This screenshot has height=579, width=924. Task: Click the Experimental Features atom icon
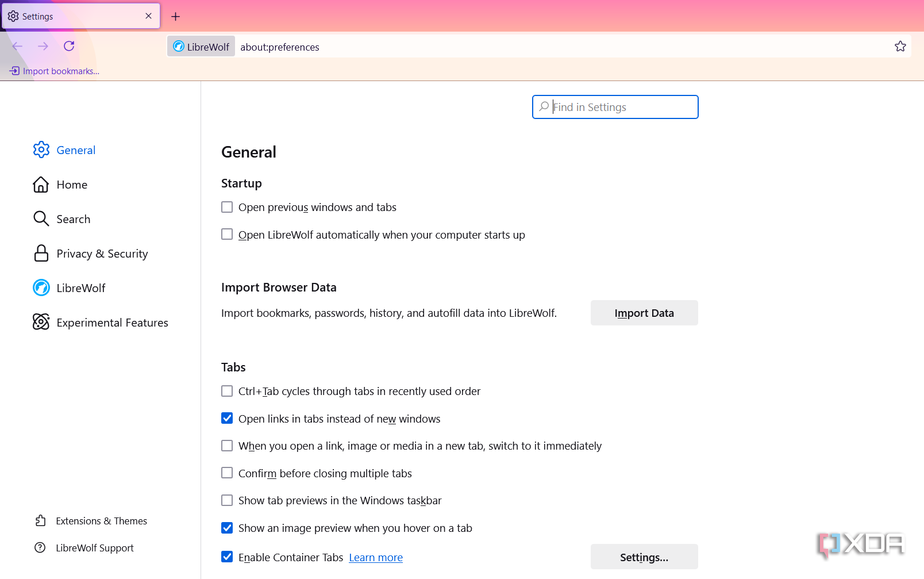point(41,322)
